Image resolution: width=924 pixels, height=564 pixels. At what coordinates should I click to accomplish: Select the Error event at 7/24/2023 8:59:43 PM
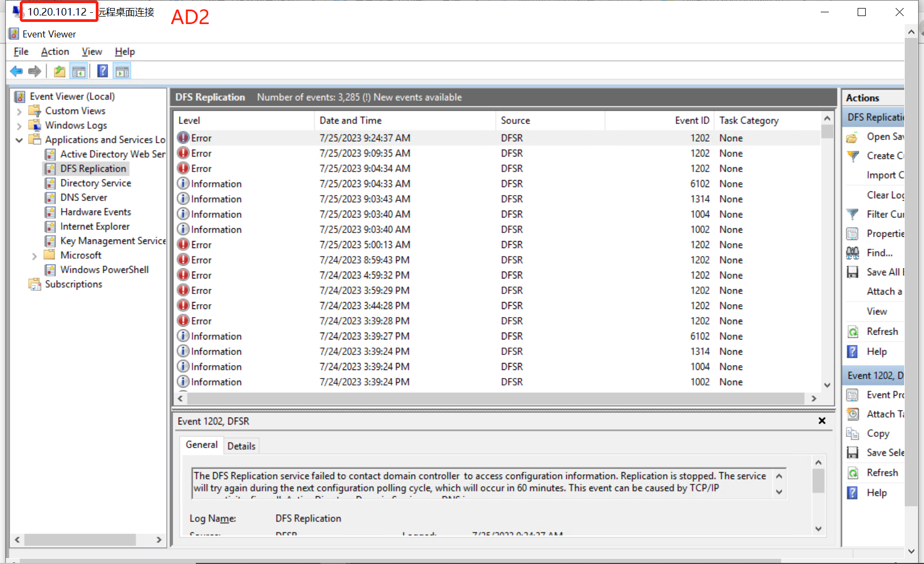click(x=498, y=260)
